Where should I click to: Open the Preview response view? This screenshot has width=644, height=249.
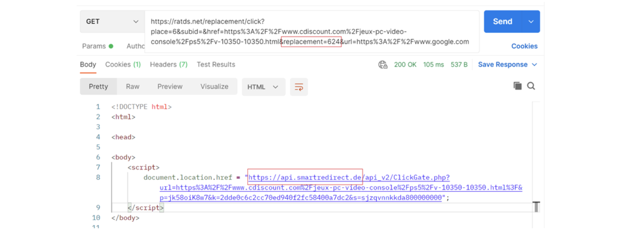tap(170, 87)
